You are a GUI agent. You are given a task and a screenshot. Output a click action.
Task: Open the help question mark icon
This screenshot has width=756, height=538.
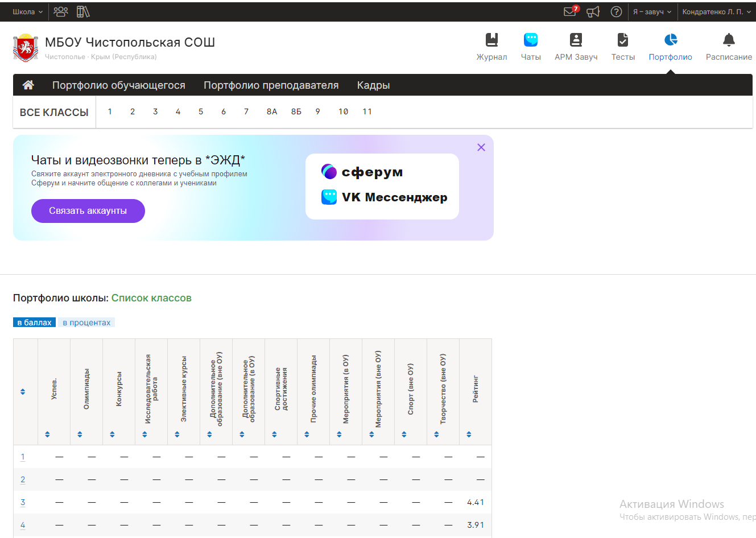tap(616, 12)
